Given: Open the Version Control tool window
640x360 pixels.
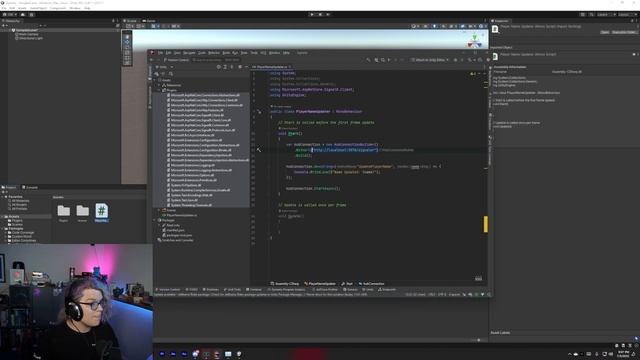Looking at the screenshot, I should (x=167, y=289).
